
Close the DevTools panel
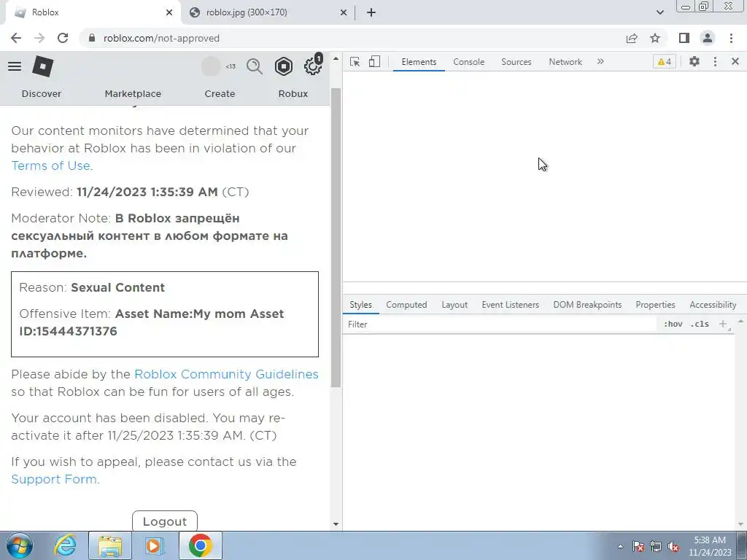[x=735, y=61]
